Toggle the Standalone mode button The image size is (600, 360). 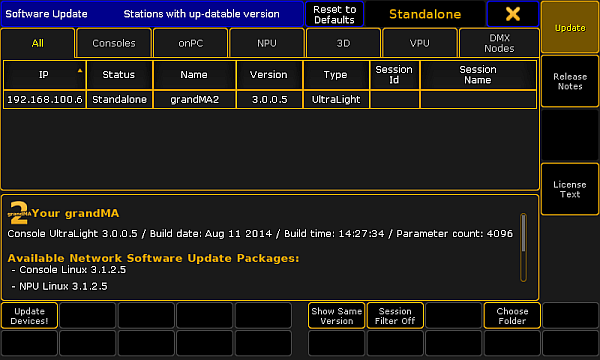pos(425,14)
